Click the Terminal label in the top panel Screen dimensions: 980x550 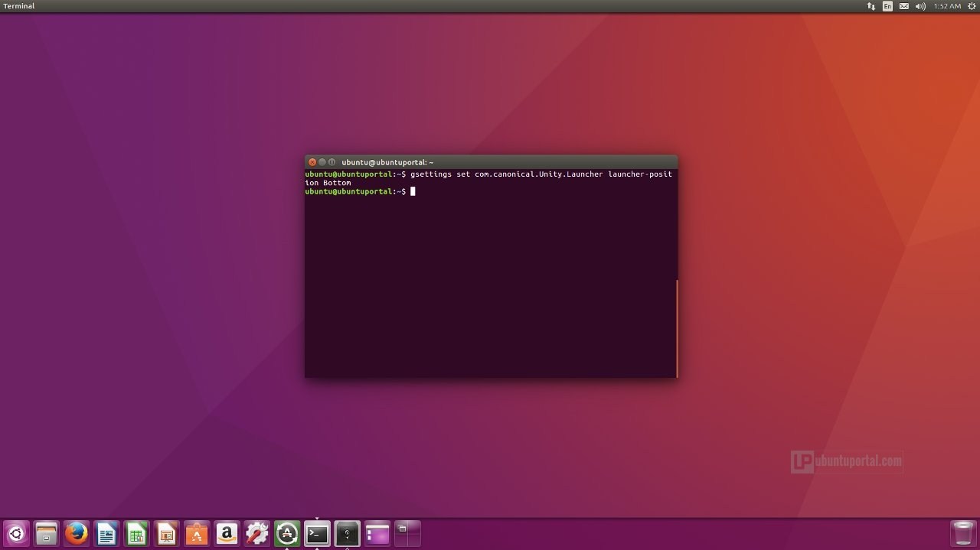click(x=19, y=6)
